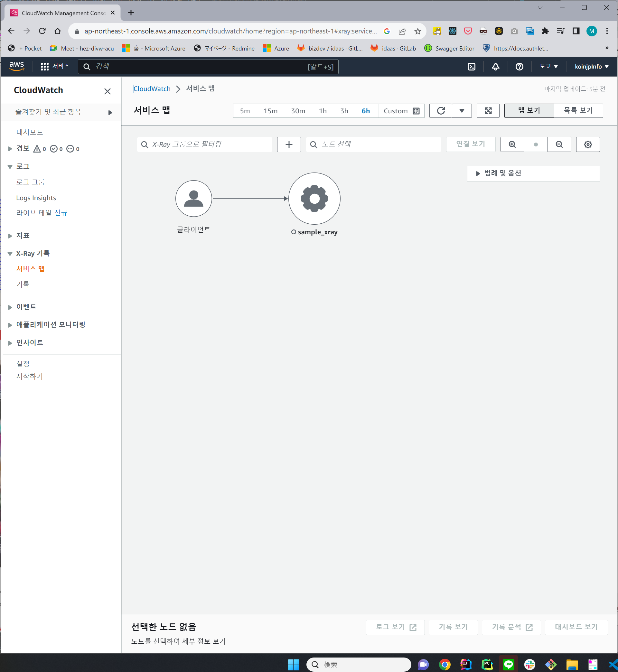This screenshot has width=618, height=672.
Task: Select the 1h time range
Action: pos(323,111)
